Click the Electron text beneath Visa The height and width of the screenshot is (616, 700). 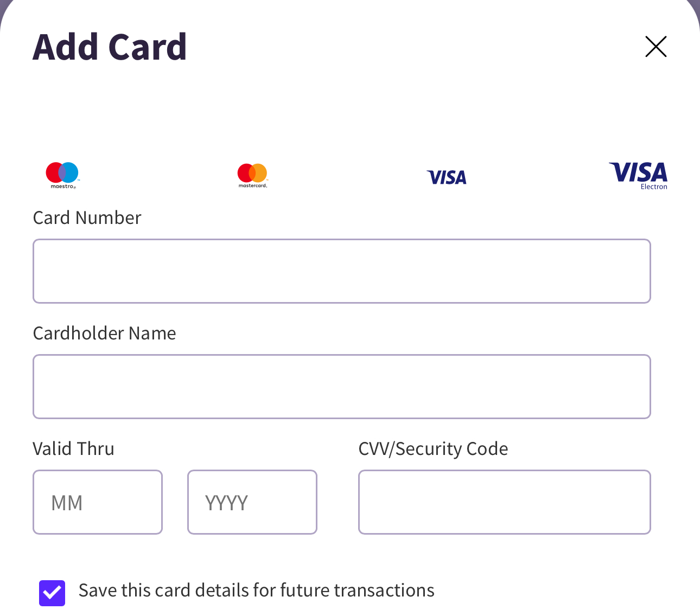(x=654, y=187)
